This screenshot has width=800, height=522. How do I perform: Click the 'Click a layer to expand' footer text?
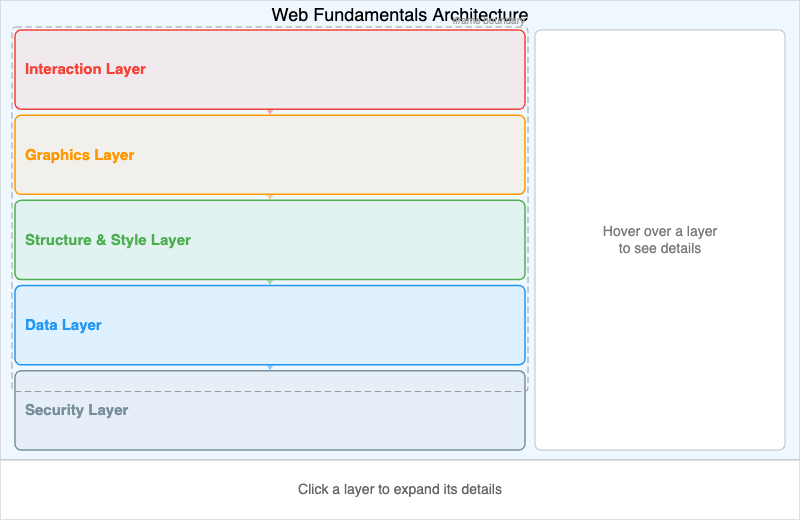[399, 489]
